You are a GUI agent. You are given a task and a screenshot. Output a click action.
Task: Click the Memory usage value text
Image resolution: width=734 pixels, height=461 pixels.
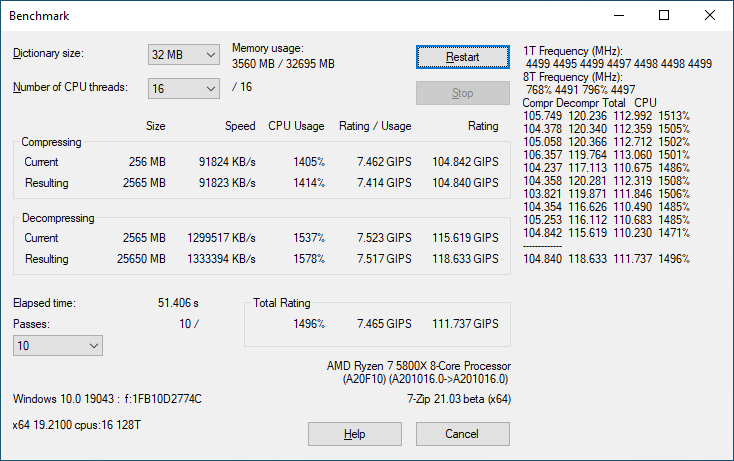pos(283,64)
